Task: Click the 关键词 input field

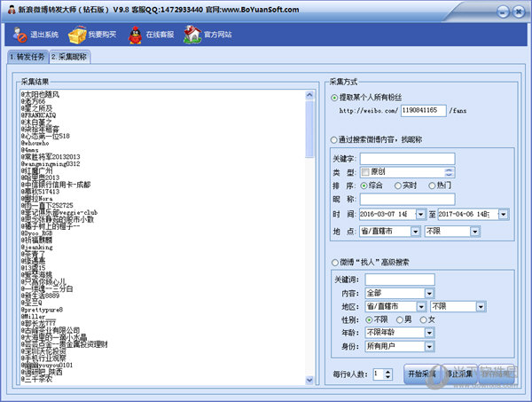Action: 400,280
